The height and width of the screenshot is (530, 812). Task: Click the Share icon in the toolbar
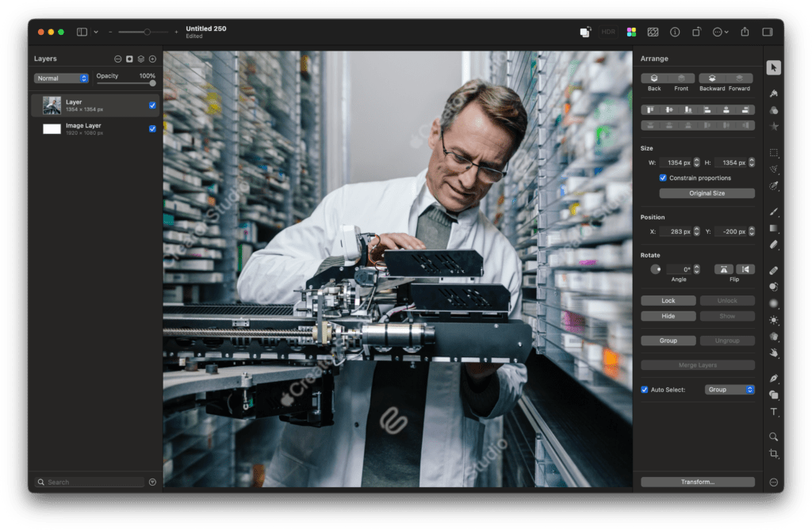point(744,32)
